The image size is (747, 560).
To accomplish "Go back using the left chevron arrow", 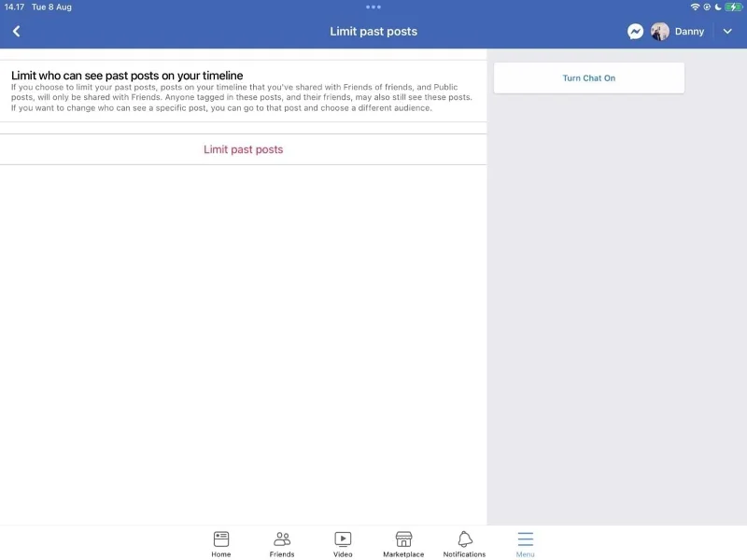I will click(16, 32).
